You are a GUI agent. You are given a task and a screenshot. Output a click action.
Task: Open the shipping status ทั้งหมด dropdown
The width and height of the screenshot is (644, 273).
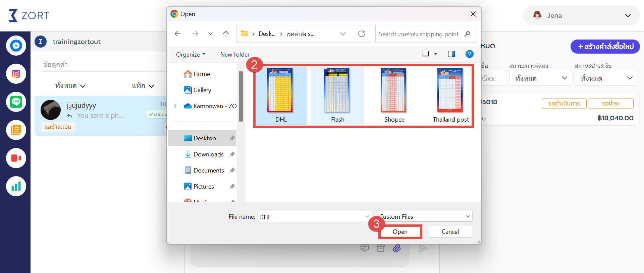pyautogui.click(x=541, y=78)
